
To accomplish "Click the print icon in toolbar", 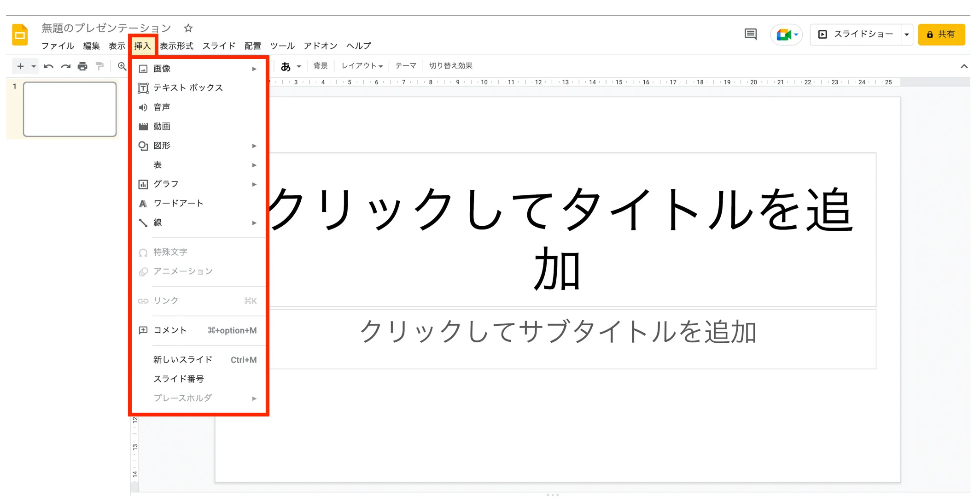I will coord(82,66).
